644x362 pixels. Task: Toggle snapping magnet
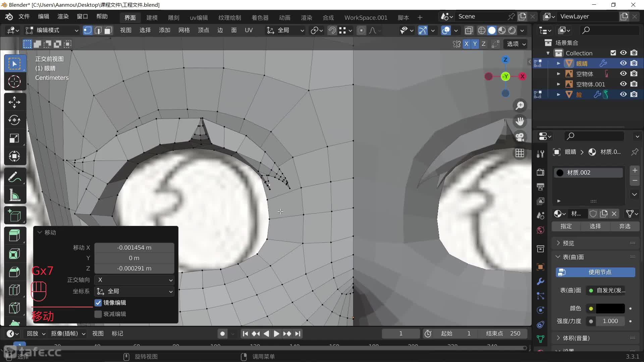(332, 31)
